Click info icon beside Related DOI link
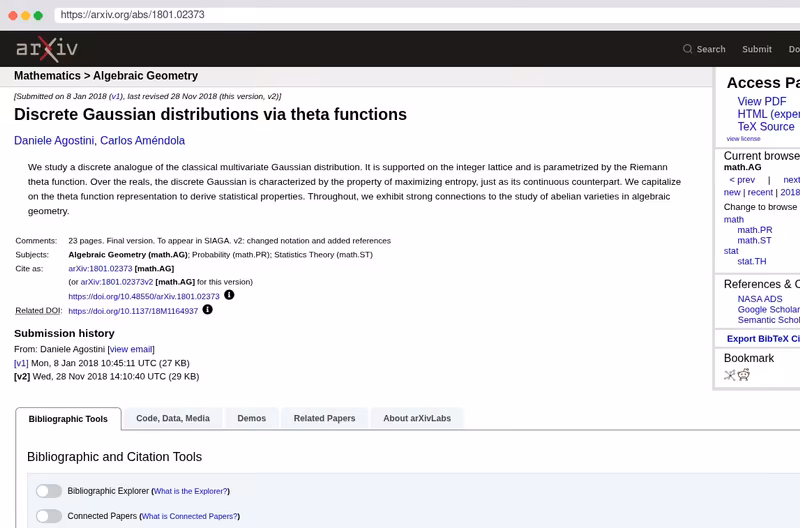 (208, 310)
